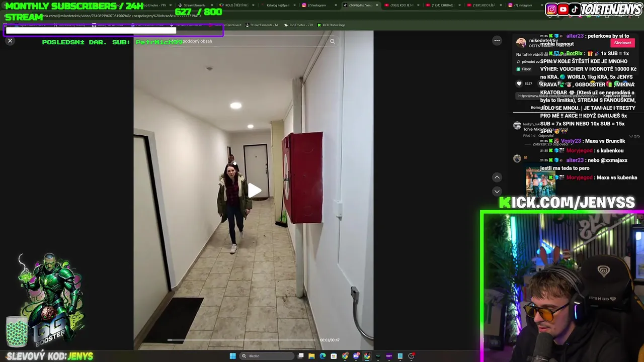Click the search magnifier icon above video

click(332, 41)
